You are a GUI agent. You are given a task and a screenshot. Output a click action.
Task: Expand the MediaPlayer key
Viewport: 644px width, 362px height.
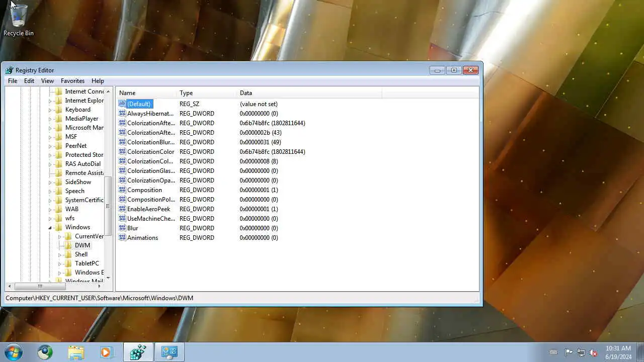(x=50, y=119)
